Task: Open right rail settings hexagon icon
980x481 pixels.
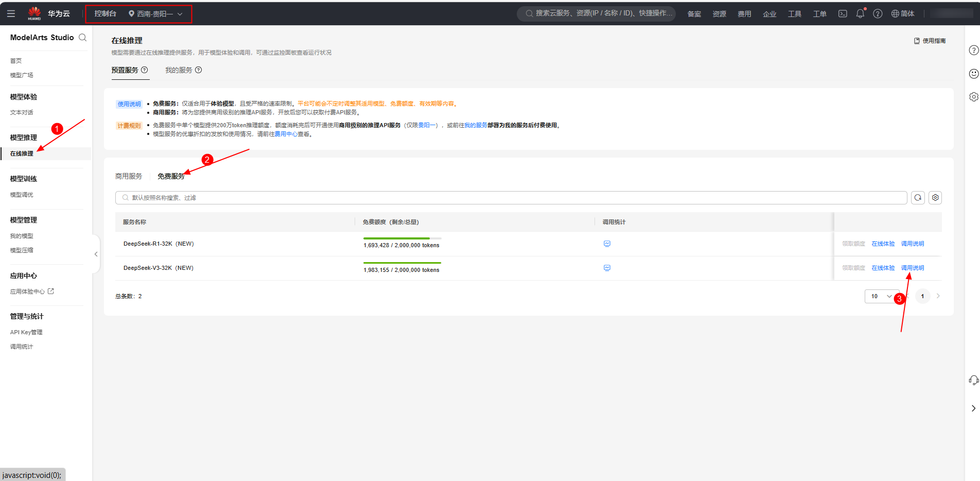Action: coord(973,97)
